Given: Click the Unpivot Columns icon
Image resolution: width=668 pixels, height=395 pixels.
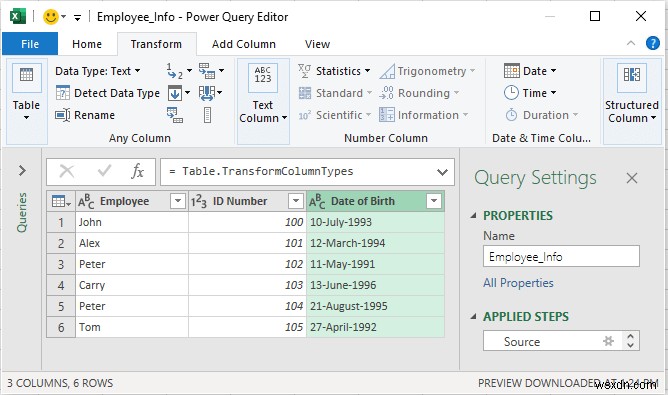Looking at the screenshot, I should [207, 71].
